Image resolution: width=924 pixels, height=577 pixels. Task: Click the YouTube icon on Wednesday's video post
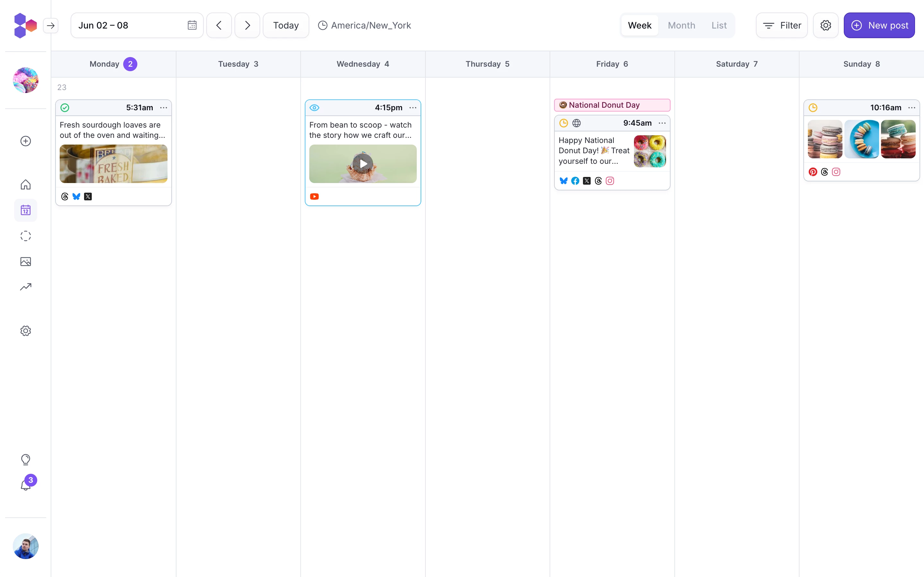coord(314,196)
